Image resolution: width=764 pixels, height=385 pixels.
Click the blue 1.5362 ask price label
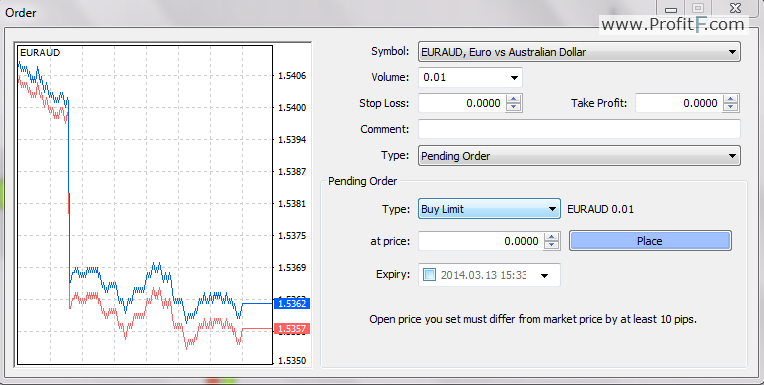291,304
